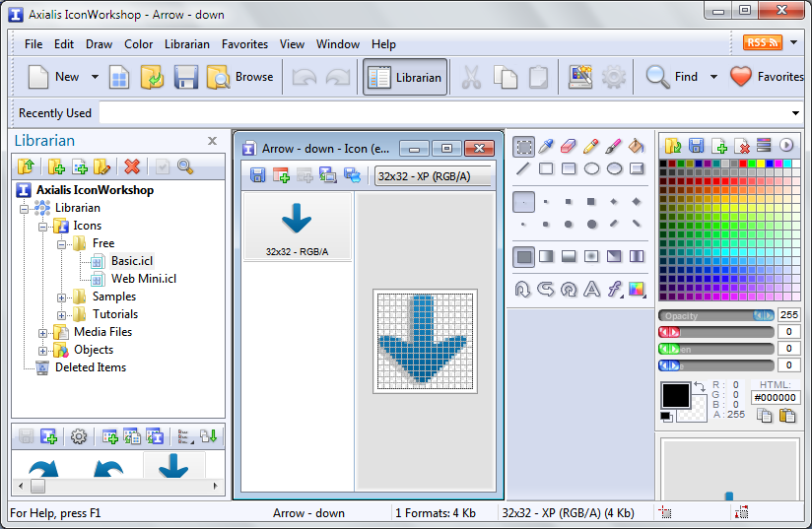Screen dimensions: 812x529
Task: Pick the color picker eyedropper tool
Action: pos(546,147)
